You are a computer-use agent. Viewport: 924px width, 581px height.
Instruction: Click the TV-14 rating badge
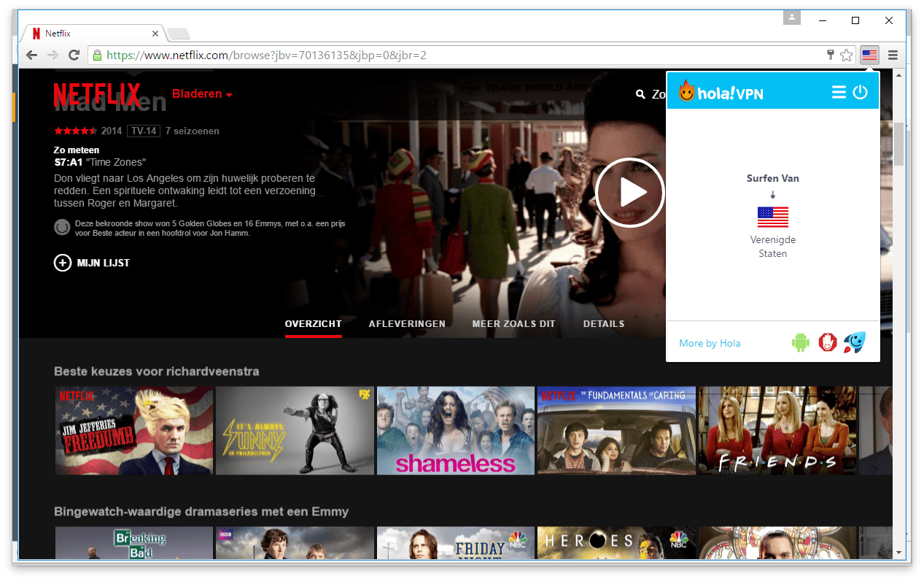pos(144,131)
